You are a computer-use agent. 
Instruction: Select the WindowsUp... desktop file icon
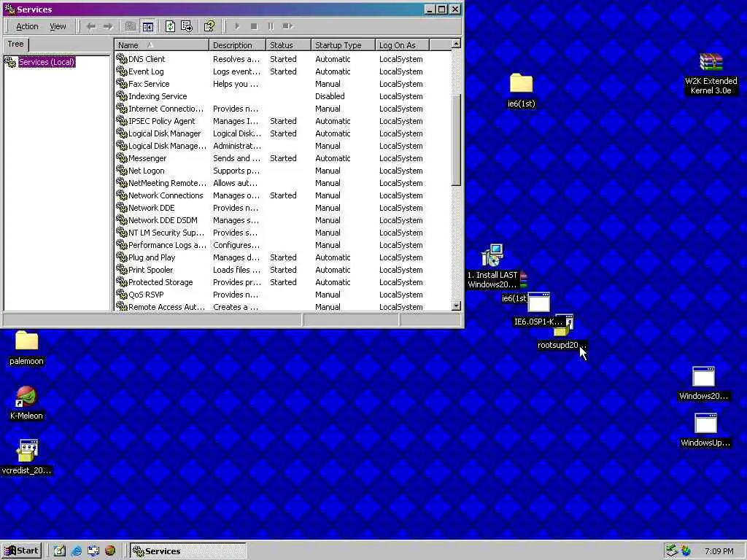(x=705, y=430)
